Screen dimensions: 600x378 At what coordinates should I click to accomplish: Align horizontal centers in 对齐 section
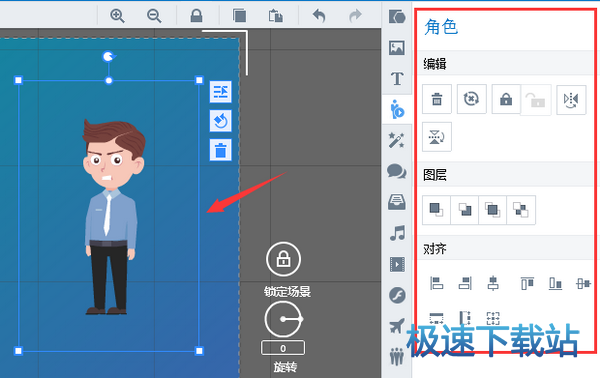click(493, 283)
